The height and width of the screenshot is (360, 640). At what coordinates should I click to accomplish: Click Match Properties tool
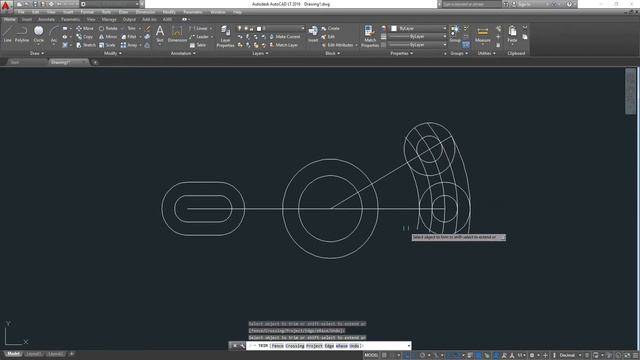(370, 36)
